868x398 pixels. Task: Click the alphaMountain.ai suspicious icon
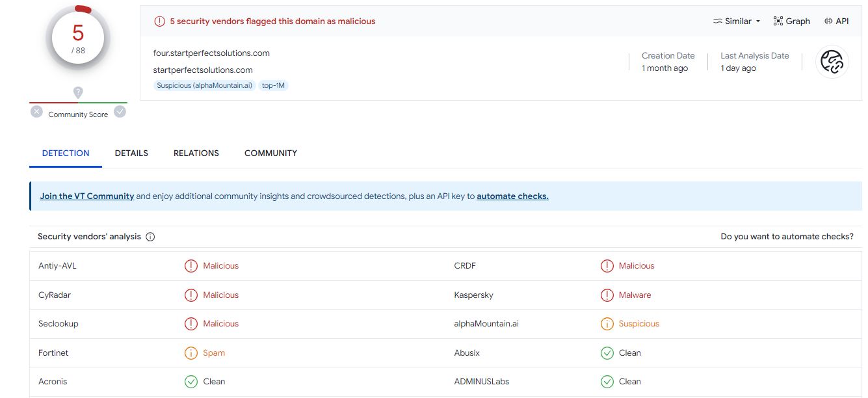pyautogui.click(x=607, y=324)
